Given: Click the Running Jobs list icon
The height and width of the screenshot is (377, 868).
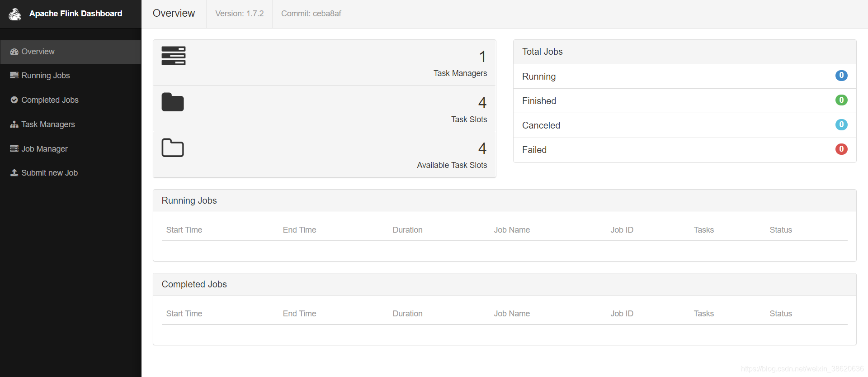Looking at the screenshot, I should click(x=14, y=76).
